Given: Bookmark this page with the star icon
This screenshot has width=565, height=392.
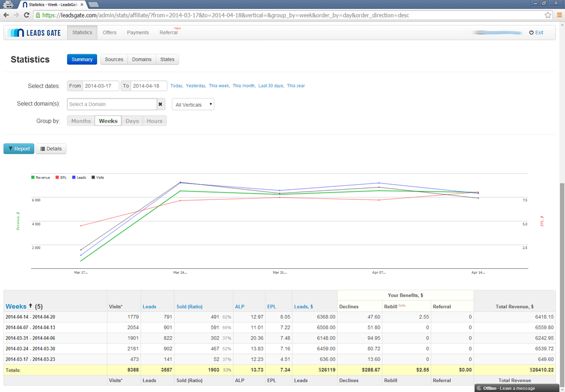Looking at the screenshot, I should coord(547,15).
